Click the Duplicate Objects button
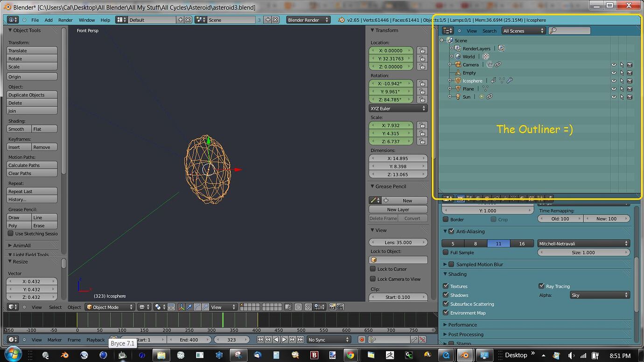Screen dimensions: 644x362 [32, 95]
